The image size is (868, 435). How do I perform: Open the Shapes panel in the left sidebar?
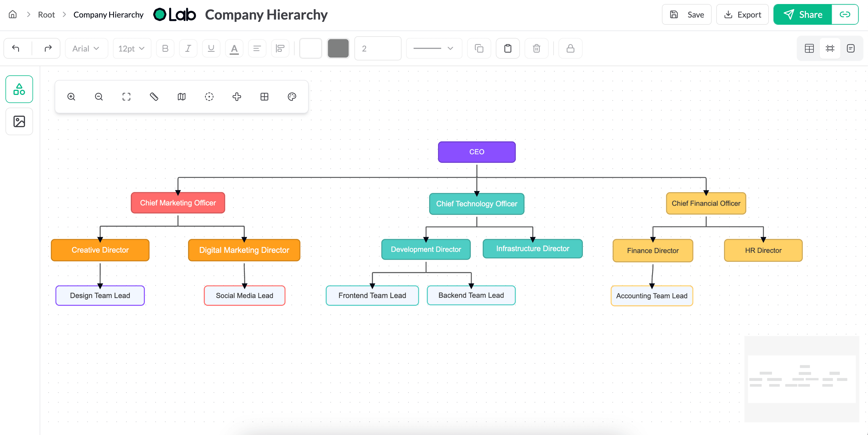pos(19,89)
